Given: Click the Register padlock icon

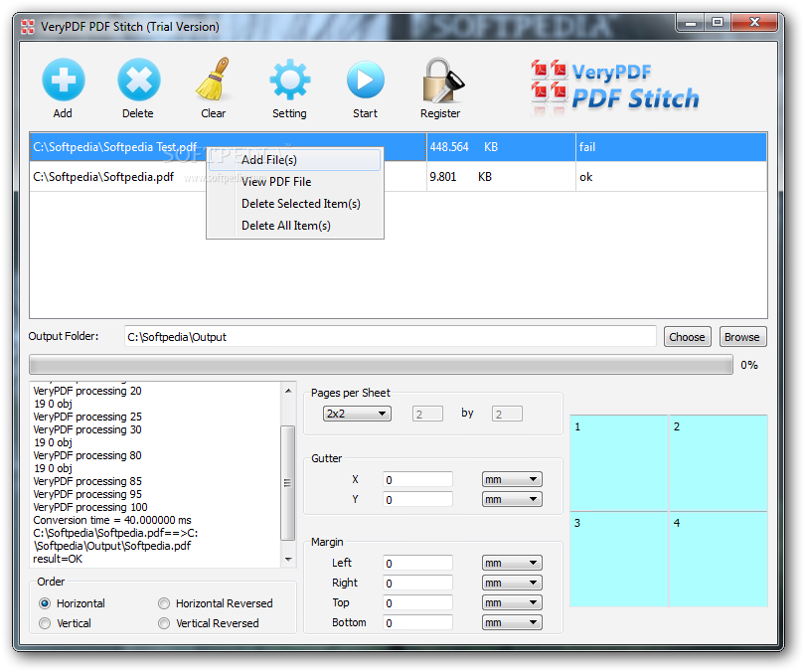Looking at the screenshot, I should (442, 81).
